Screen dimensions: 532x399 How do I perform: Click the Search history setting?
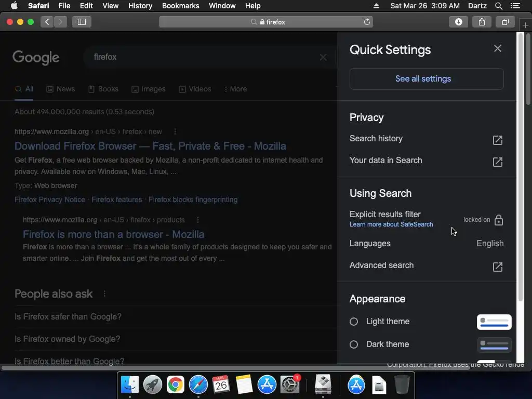427,139
